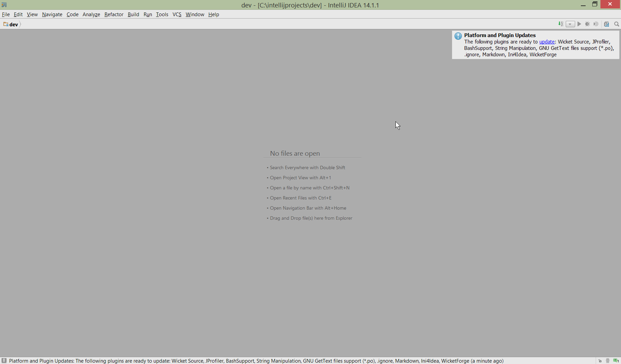Open the event log notification icon

616,361
